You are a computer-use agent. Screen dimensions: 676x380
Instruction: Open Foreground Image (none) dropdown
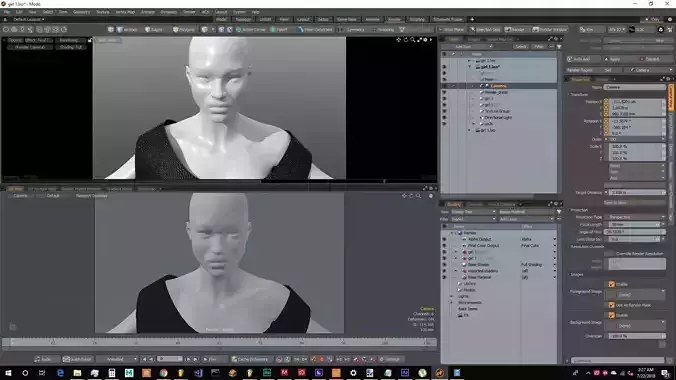coord(635,295)
